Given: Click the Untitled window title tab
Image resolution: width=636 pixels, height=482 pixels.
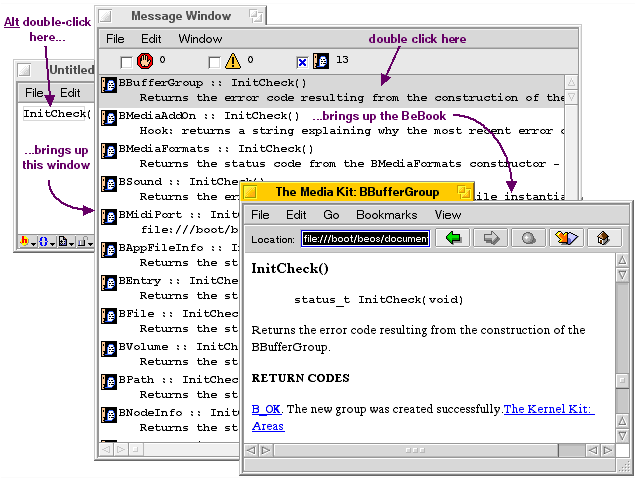Looking at the screenshot, I should coord(56,70).
